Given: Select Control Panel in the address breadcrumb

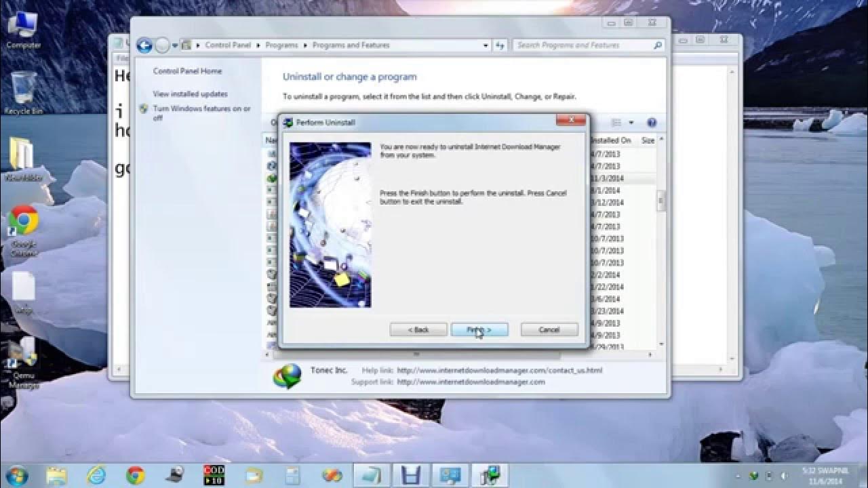Looking at the screenshot, I should click(x=228, y=45).
